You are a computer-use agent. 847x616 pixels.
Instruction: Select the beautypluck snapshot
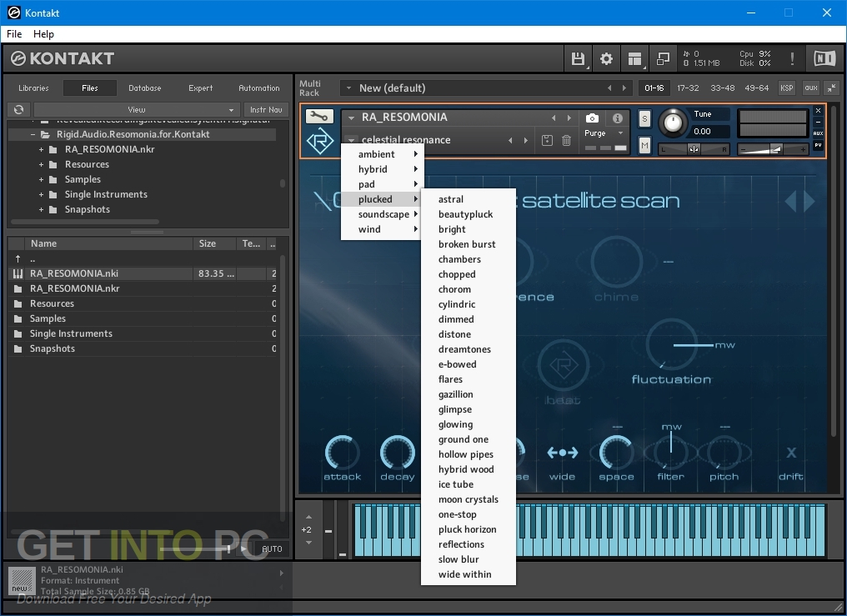click(x=469, y=214)
